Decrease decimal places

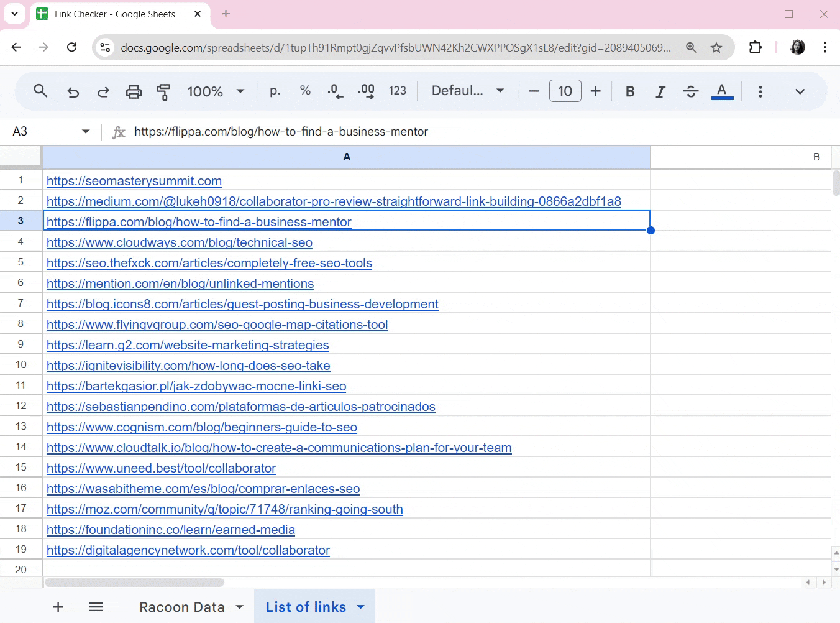tap(335, 91)
